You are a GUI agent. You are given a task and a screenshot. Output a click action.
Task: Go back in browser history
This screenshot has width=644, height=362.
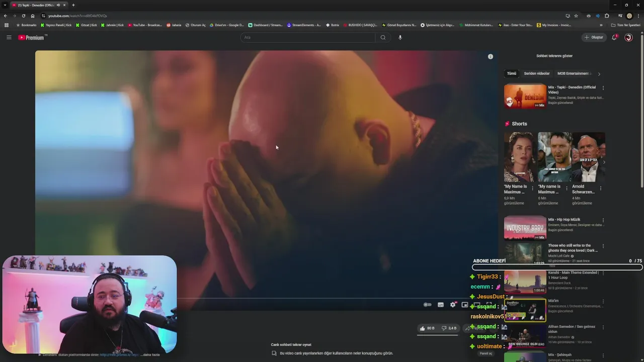coord(6,16)
